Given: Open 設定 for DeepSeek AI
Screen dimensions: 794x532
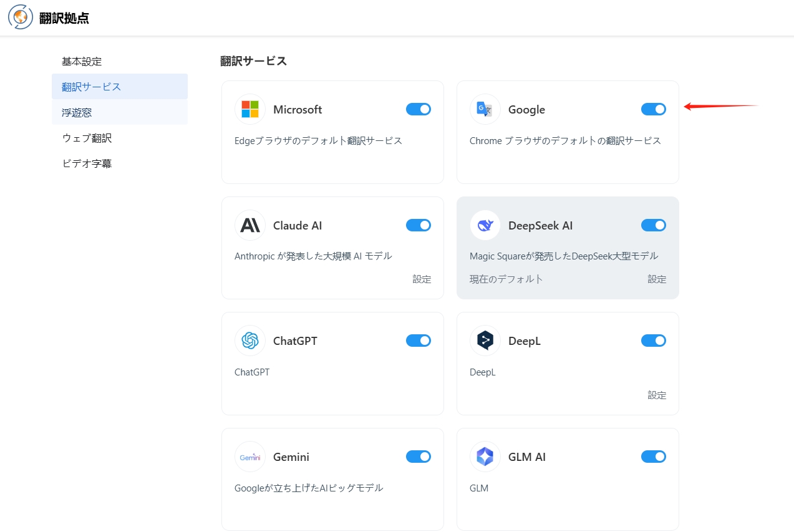Looking at the screenshot, I should point(657,279).
